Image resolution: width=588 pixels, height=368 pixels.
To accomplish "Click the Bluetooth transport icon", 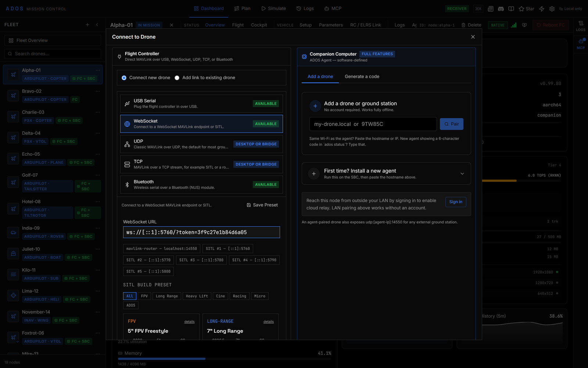I will pos(127,185).
